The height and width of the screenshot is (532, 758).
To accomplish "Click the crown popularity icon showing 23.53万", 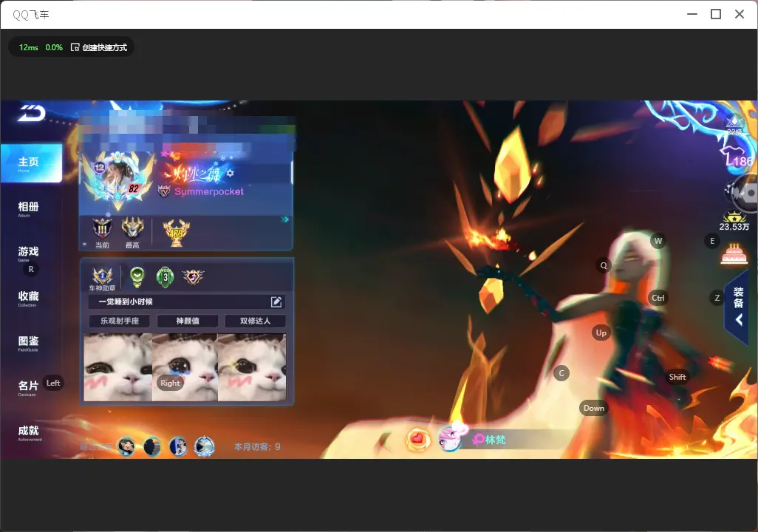I will click(734, 218).
